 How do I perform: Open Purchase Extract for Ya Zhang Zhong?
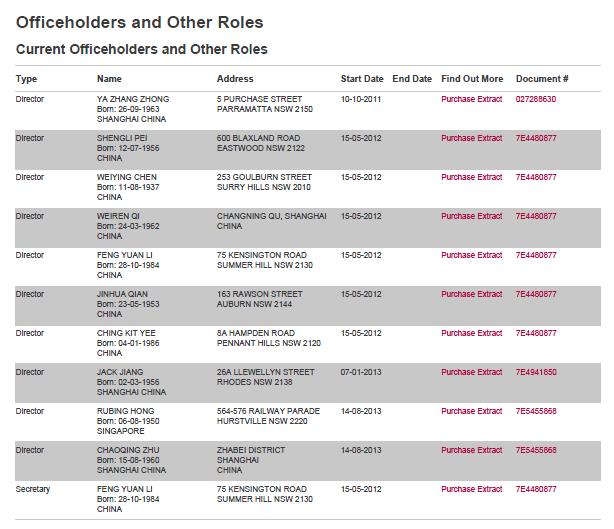pos(471,100)
